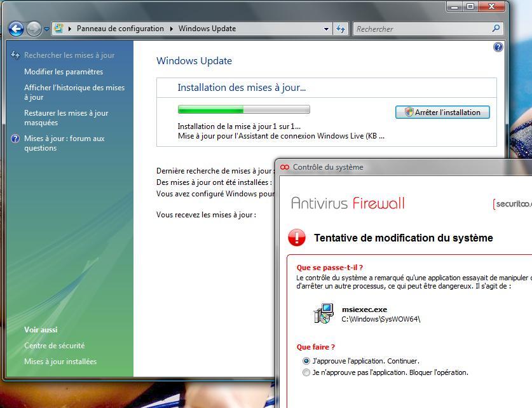This screenshot has width=532, height=408.
Task: Select Panneau de configuration breadcrumb
Action: (120, 29)
